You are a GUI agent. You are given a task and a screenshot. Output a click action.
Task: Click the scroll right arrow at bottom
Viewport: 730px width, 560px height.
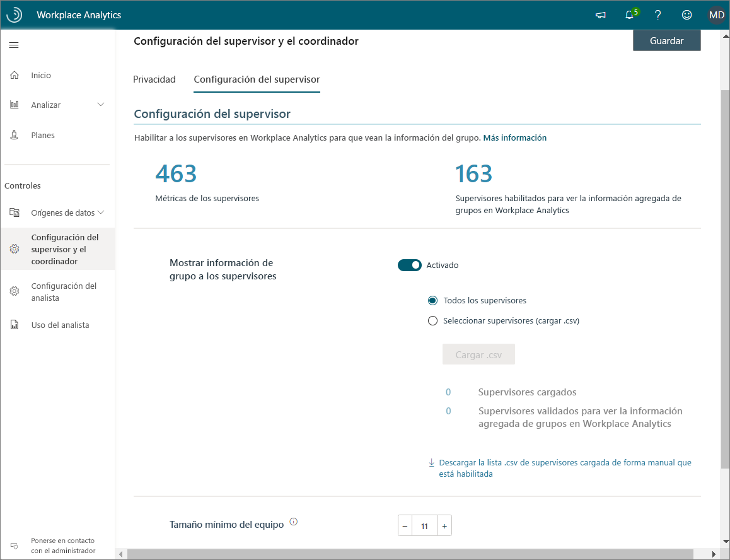pyautogui.click(x=714, y=554)
